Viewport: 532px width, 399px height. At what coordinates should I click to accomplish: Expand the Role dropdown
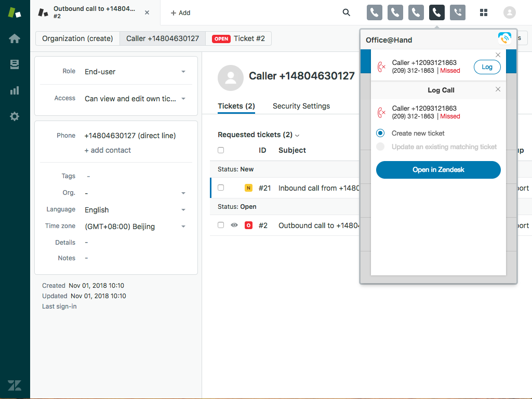[x=183, y=72]
